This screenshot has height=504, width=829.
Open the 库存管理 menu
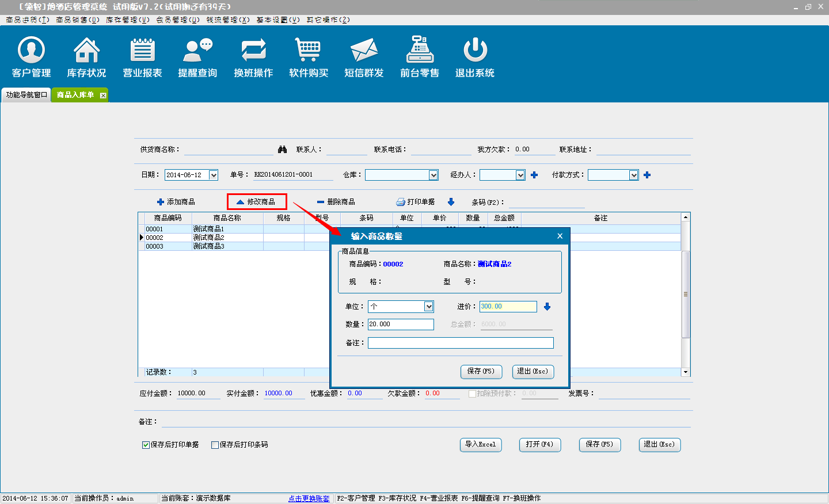point(127,20)
